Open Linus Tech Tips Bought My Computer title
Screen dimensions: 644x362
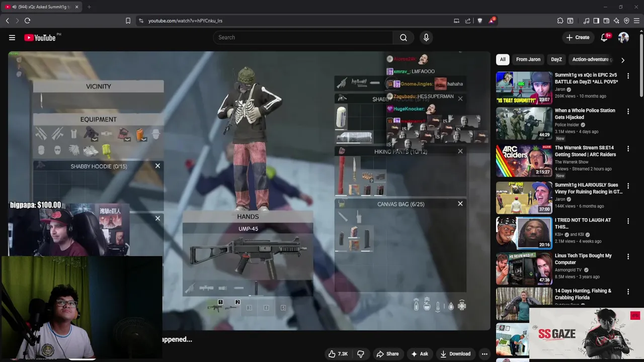tap(583, 259)
